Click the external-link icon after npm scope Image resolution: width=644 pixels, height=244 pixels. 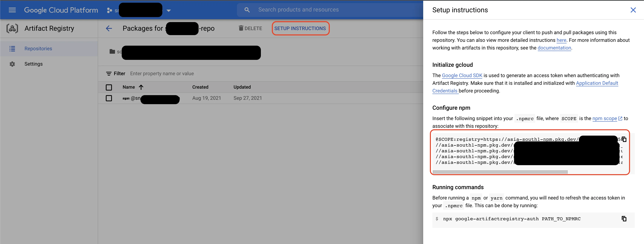[620, 118]
